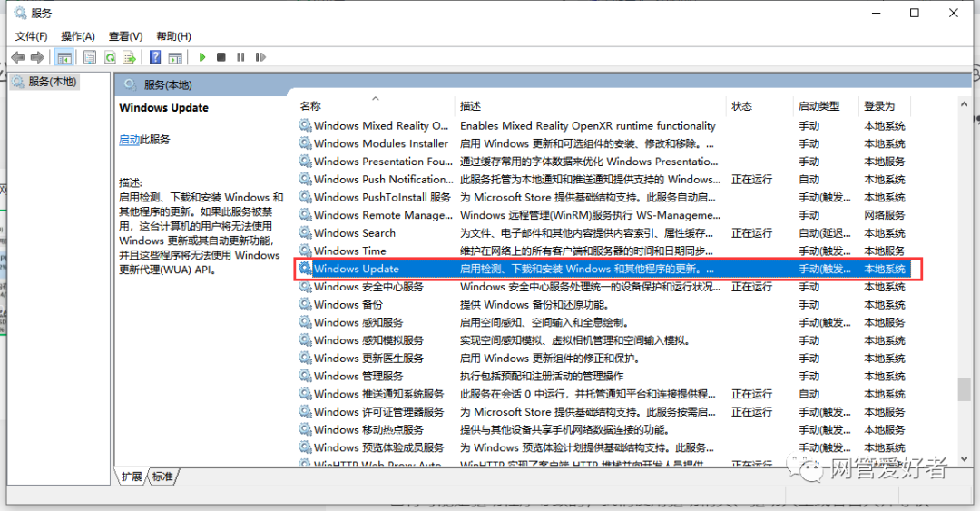The height and width of the screenshot is (511, 980).
Task: Toggle the show/hide console tree icon
Action: coord(64,57)
